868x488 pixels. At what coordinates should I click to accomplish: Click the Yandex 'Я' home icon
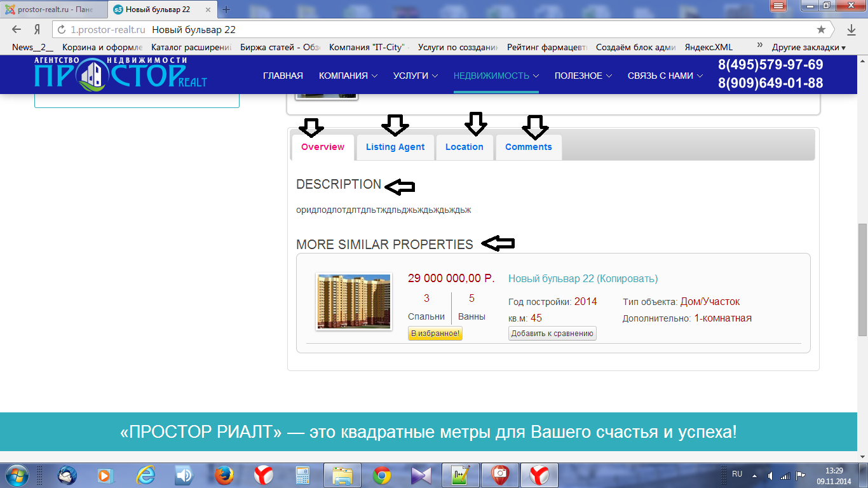pos(37,30)
